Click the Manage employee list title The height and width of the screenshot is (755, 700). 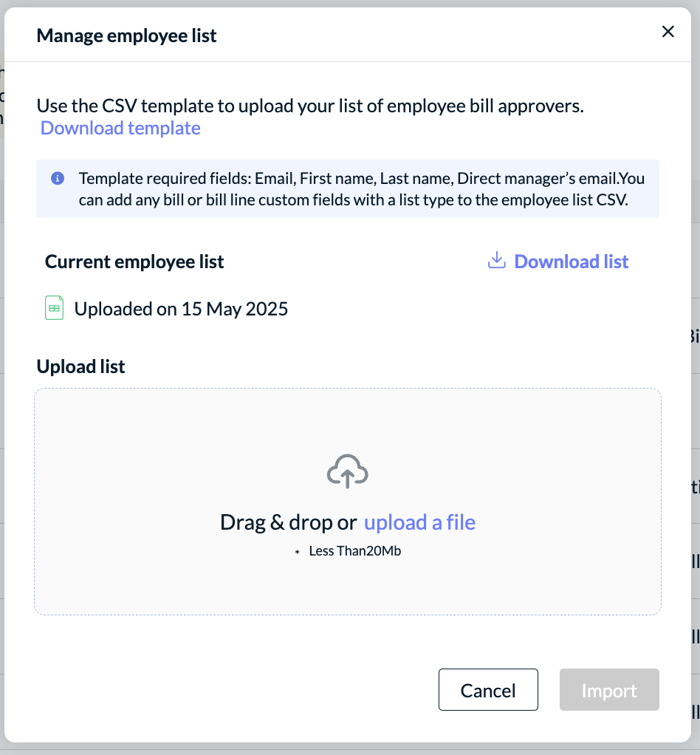pos(126,36)
